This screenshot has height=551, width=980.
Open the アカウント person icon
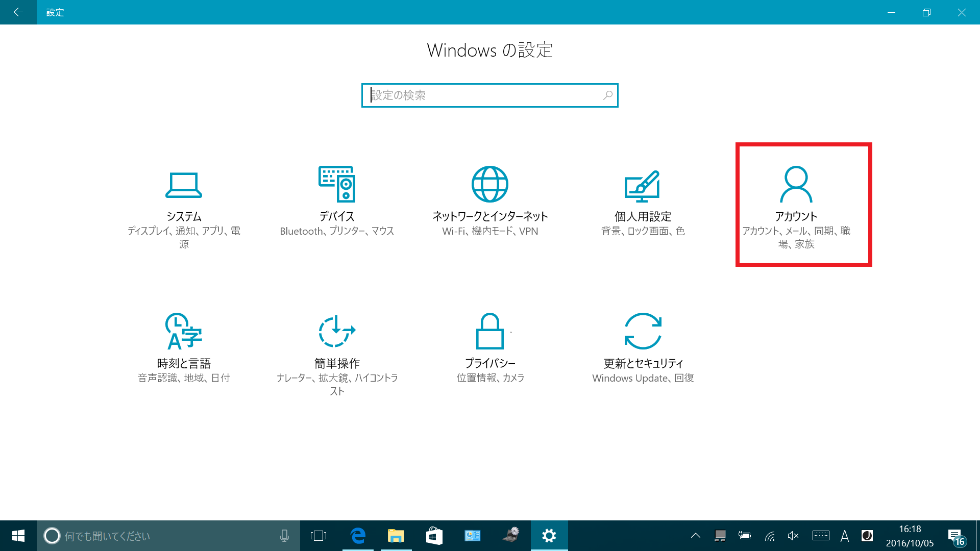tap(796, 184)
